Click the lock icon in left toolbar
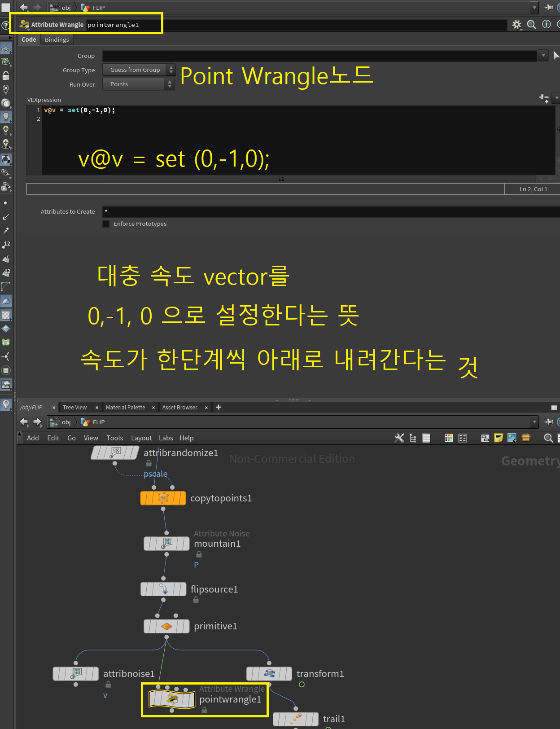 [6, 75]
